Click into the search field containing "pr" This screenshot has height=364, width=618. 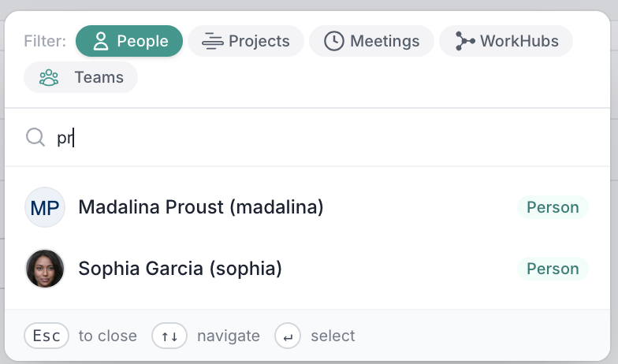coord(315,138)
